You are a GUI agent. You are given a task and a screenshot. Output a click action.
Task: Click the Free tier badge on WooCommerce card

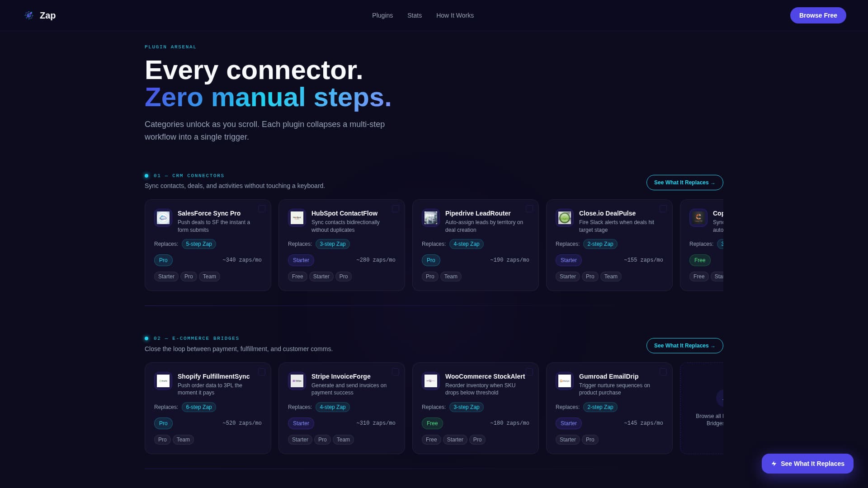pos(432,423)
